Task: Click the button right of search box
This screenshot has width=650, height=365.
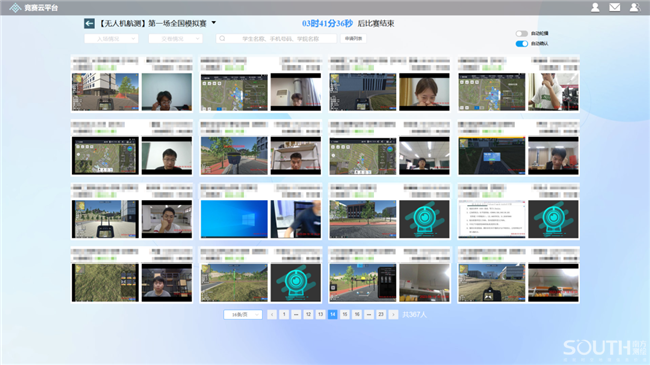Action: pyautogui.click(x=353, y=39)
